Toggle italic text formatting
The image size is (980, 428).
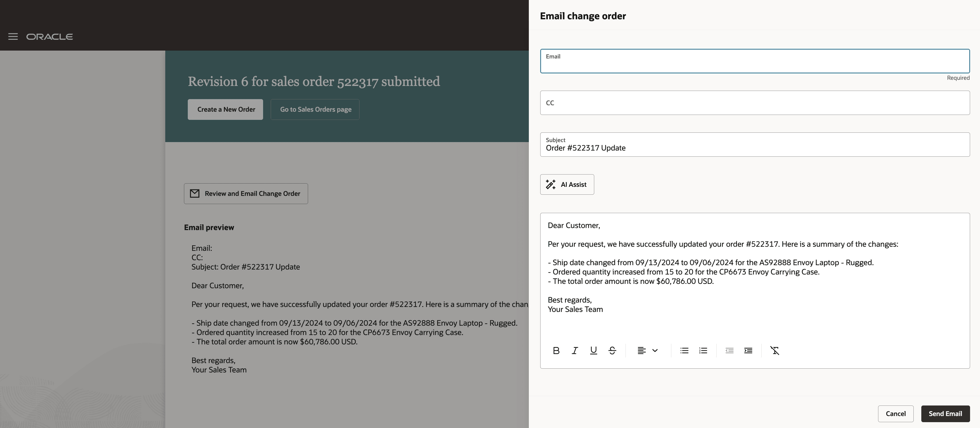coord(574,350)
